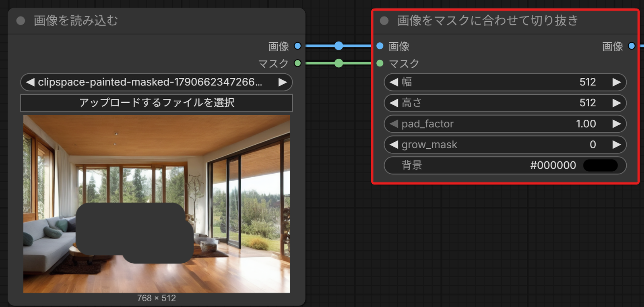Click the 画像 output socket of crop node
Image resolution: width=644 pixels, height=307 pixels.
click(632, 46)
